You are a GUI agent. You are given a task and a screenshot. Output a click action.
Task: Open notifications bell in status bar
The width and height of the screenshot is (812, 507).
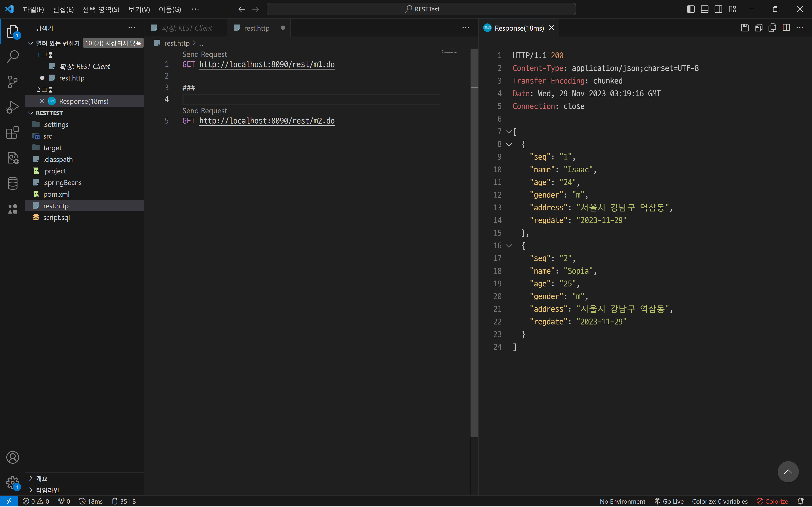point(800,501)
